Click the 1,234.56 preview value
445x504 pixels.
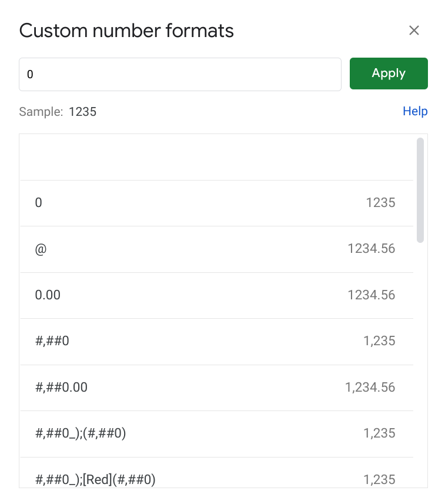click(x=370, y=388)
